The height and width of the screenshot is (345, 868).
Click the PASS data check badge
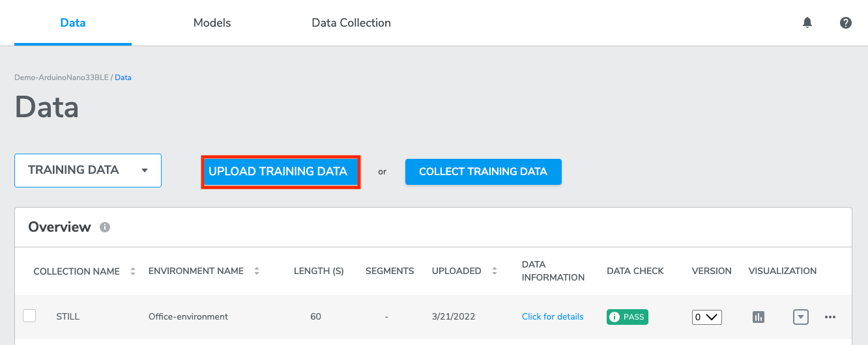point(628,317)
